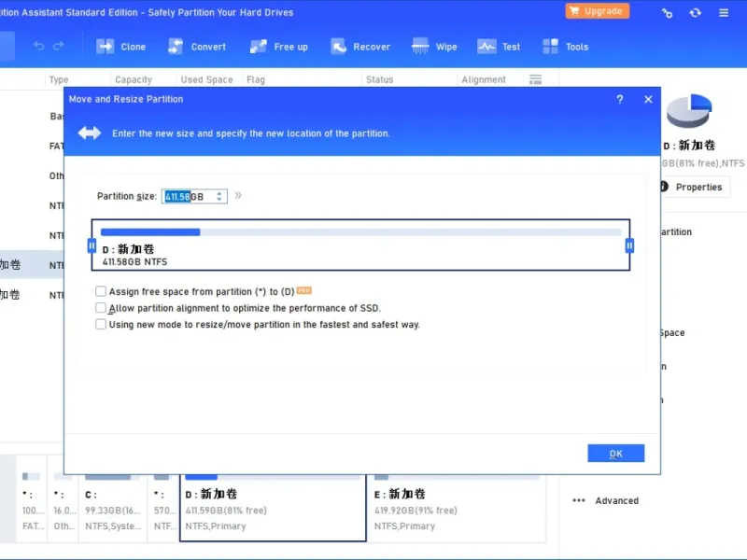
Task: Click the double arrow move-resize icon
Action: [x=90, y=133]
